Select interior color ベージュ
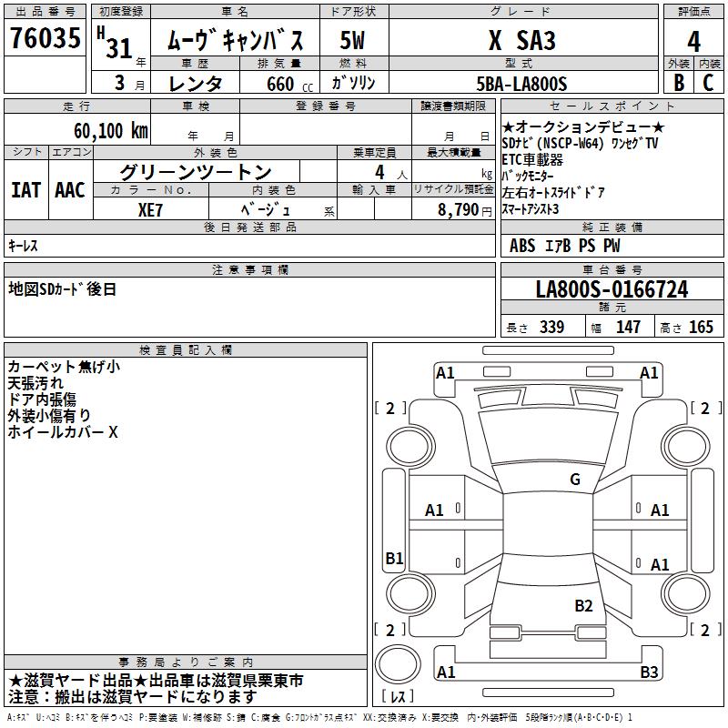 (x=265, y=209)
